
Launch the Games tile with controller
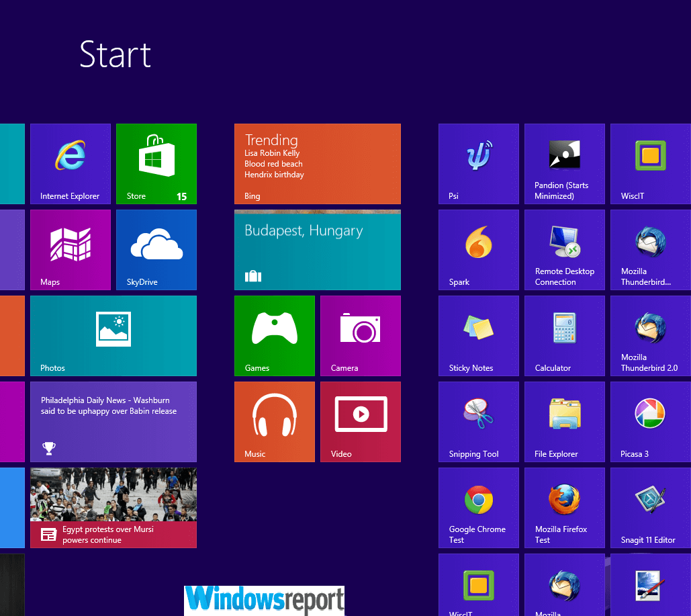(275, 336)
